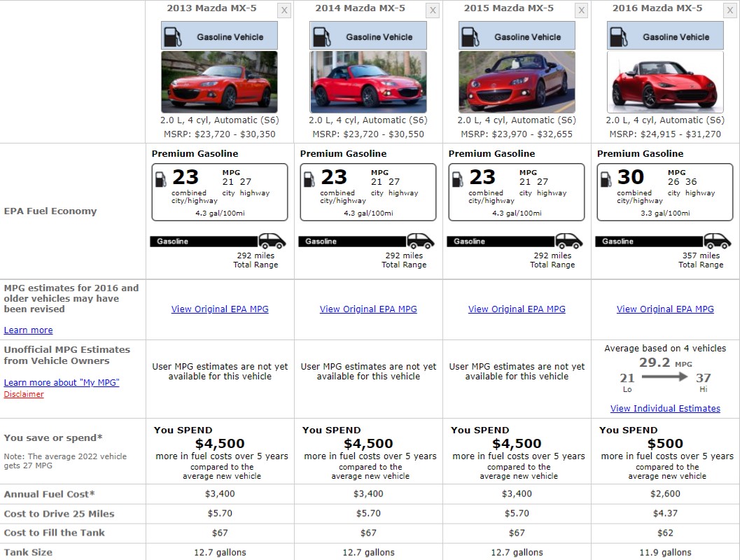
Task: Click gas pump icon for 2015 Gasoline Vehicle
Action: coord(470,37)
